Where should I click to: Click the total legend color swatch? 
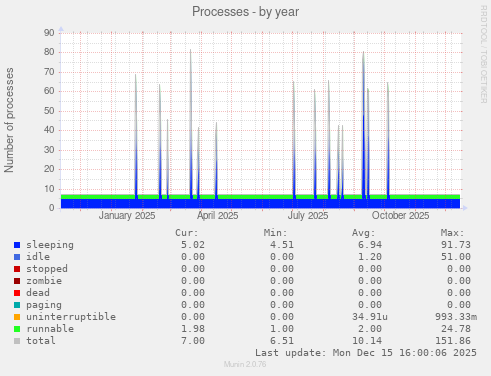point(17,341)
